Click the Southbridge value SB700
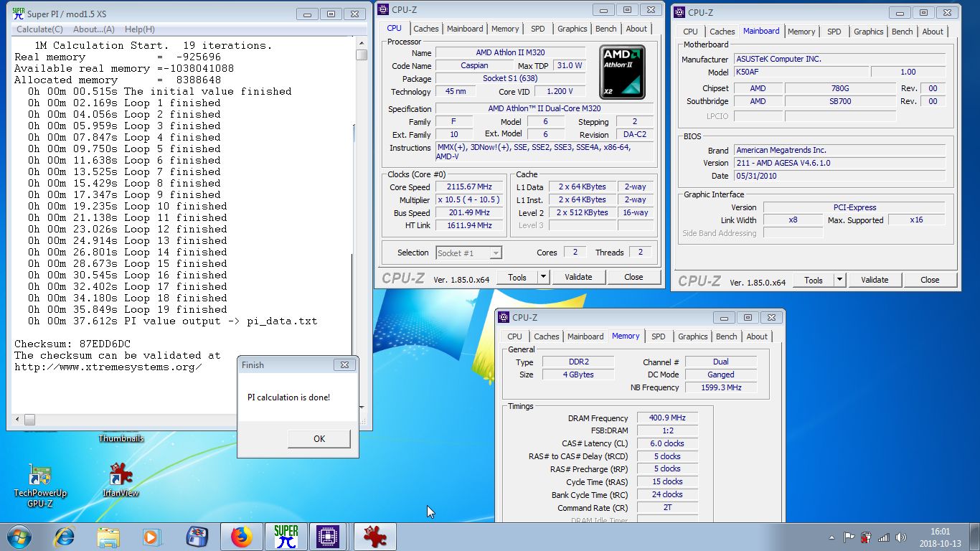Image resolution: width=980 pixels, height=551 pixels. (840, 101)
